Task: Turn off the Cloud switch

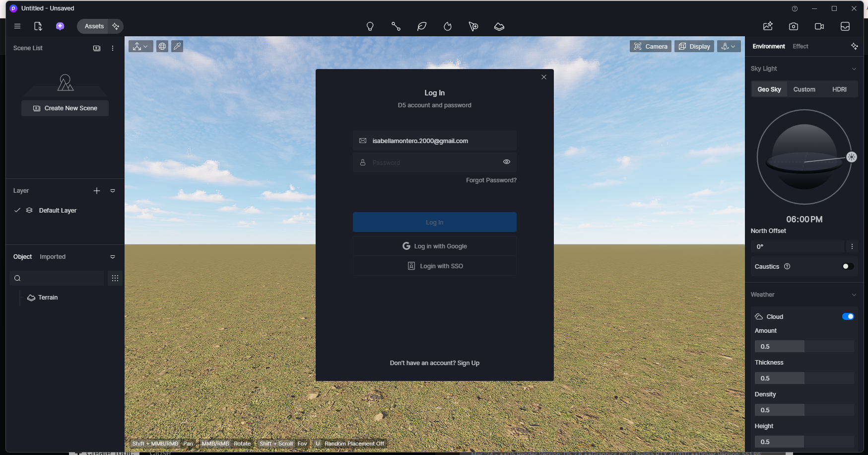Action: click(848, 317)
